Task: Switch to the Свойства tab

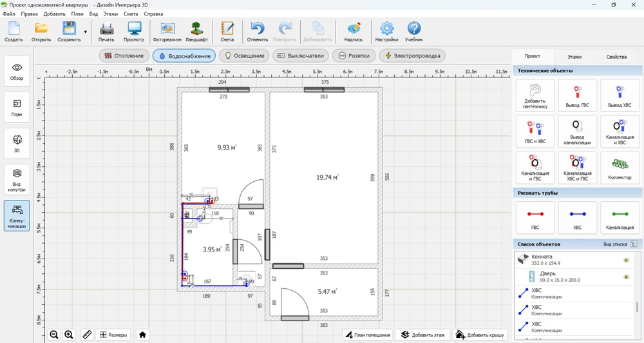Action: click(616, 57)
